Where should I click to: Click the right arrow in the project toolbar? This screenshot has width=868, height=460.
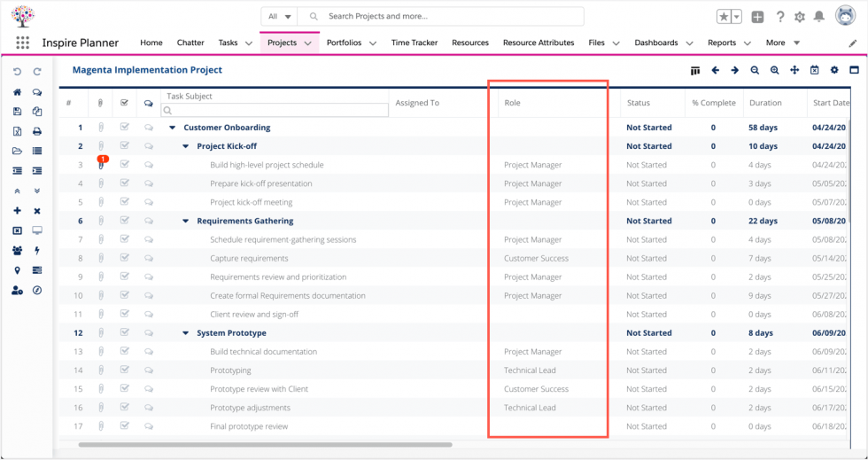(734, 70)
